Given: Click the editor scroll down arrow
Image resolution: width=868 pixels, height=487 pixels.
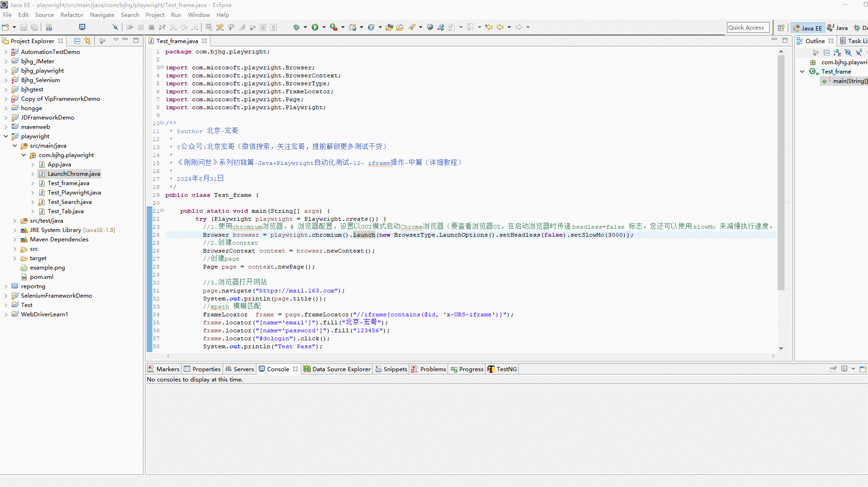Looking at the screenshot, I should 781,348.
